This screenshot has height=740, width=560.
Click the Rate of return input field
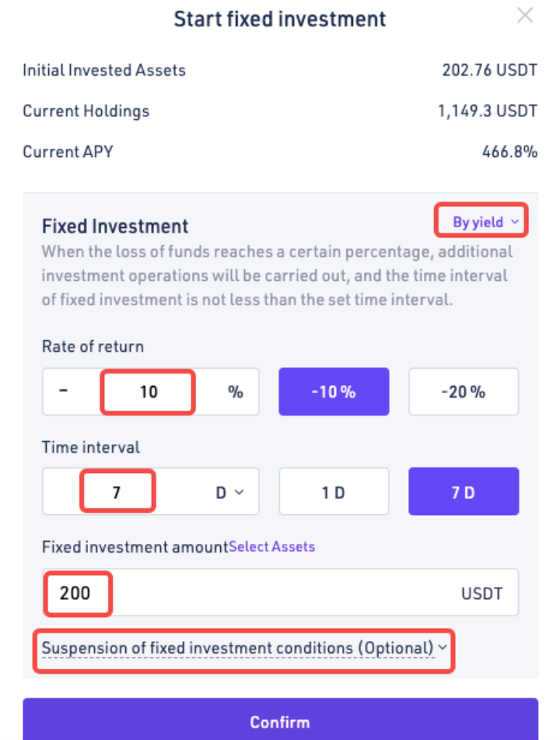coord(148,391)
